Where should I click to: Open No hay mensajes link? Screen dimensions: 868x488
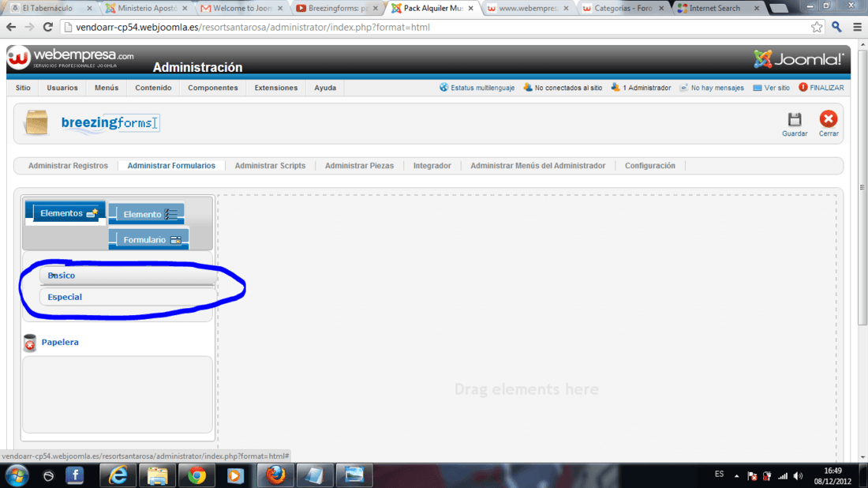[x=711, y=88]
